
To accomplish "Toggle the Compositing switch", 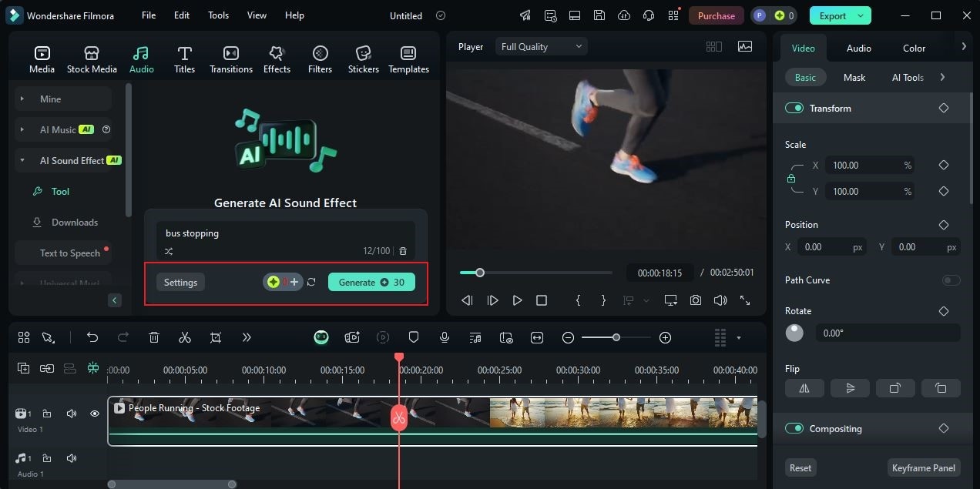I will click(794, 429).
